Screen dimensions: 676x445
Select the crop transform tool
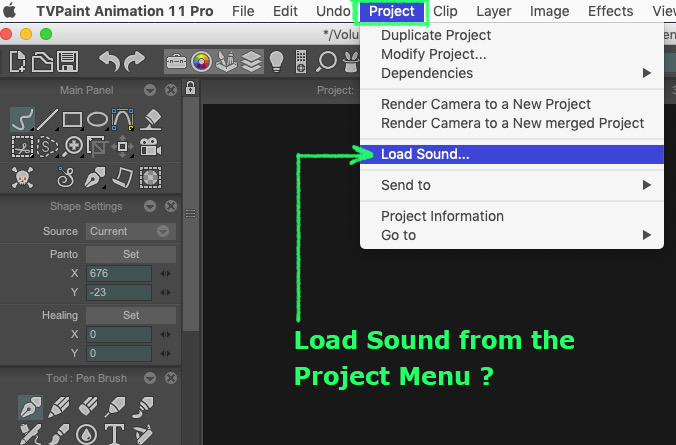click(x=97, y=146)
